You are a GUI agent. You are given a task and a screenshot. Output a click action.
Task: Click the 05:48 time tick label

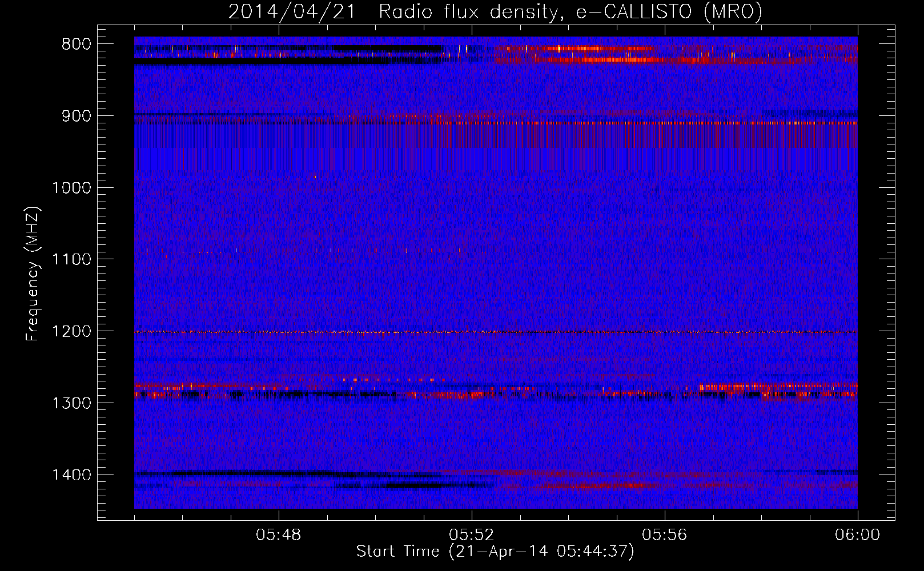[x=279, y=535]
